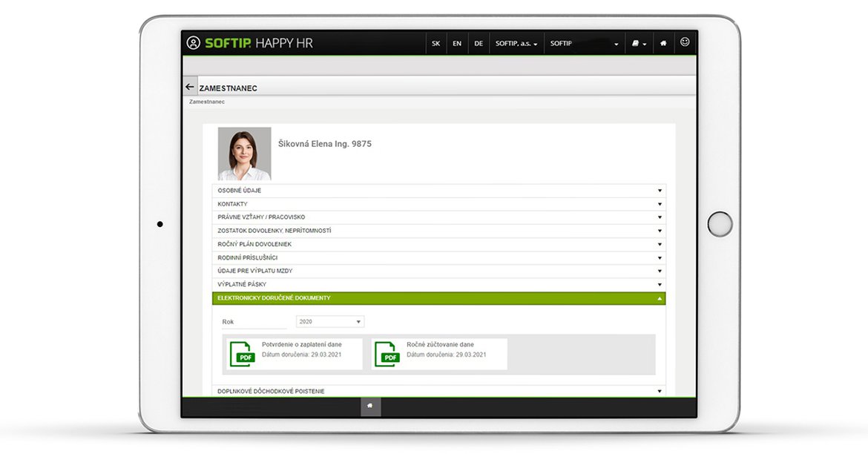This screenshot has height=454, width=868.
Task: Click the employee photo of Elena Šikovná
Action: pyautogui.click(x=244, y=154)
